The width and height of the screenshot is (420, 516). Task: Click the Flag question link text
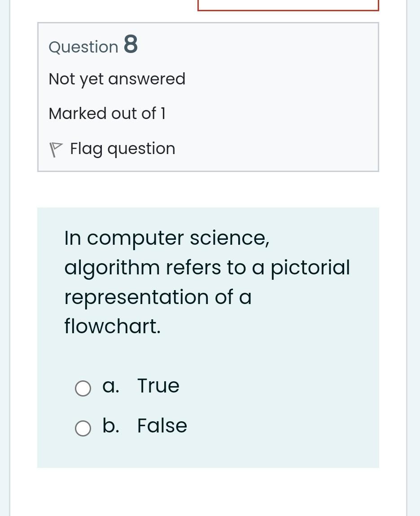click(x=122, y=149)
